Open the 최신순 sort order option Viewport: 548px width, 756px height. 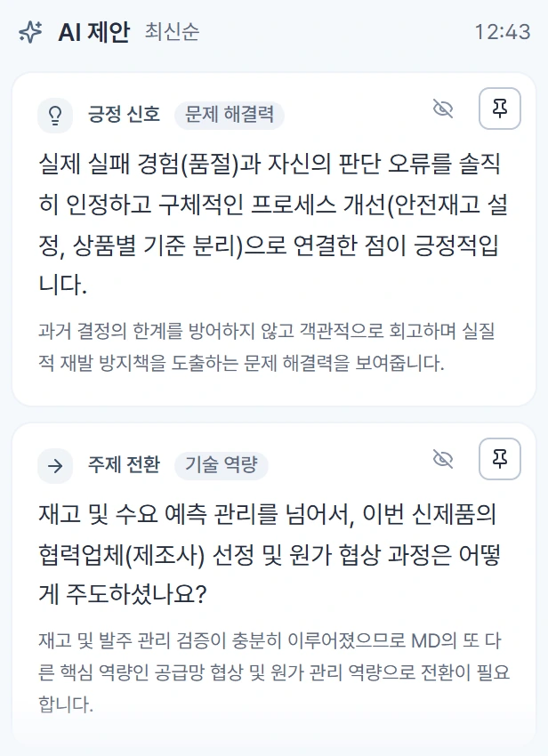pos(172,32)
